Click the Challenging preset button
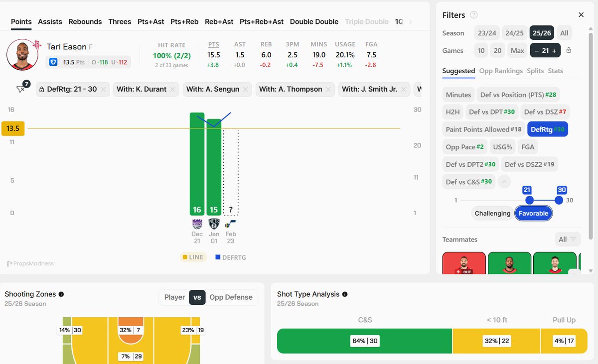598x364 pixels. pyautogui.click(x=492, y=213)
